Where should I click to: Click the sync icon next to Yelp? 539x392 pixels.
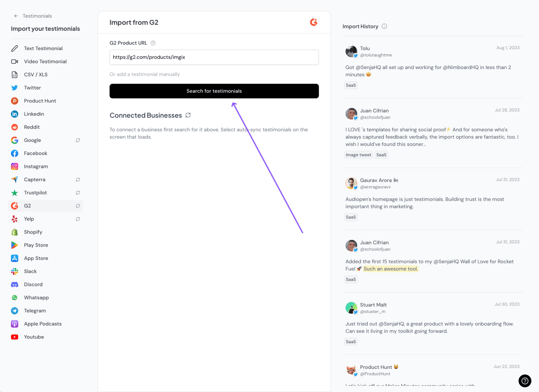(x=78, y=219)
